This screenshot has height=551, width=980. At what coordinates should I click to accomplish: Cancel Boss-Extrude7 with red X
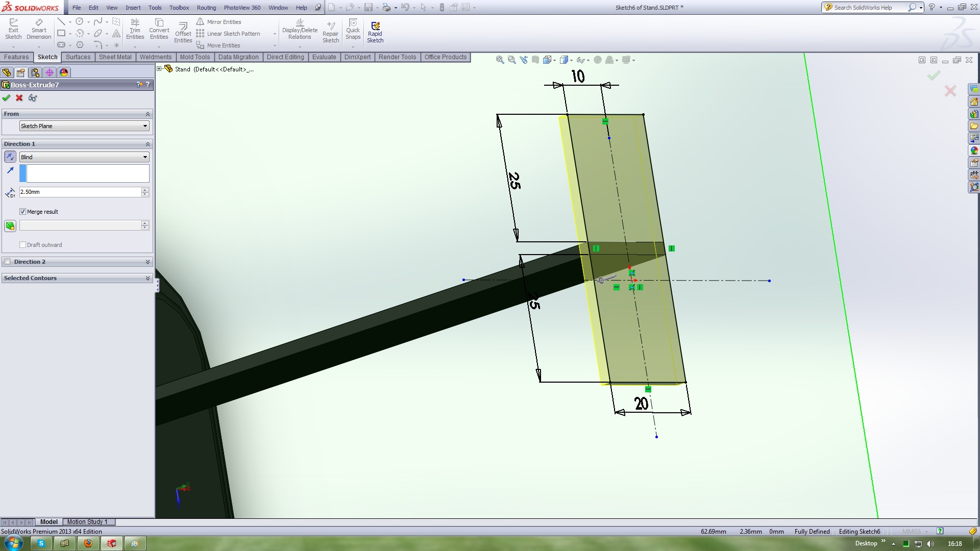[19, 98]
